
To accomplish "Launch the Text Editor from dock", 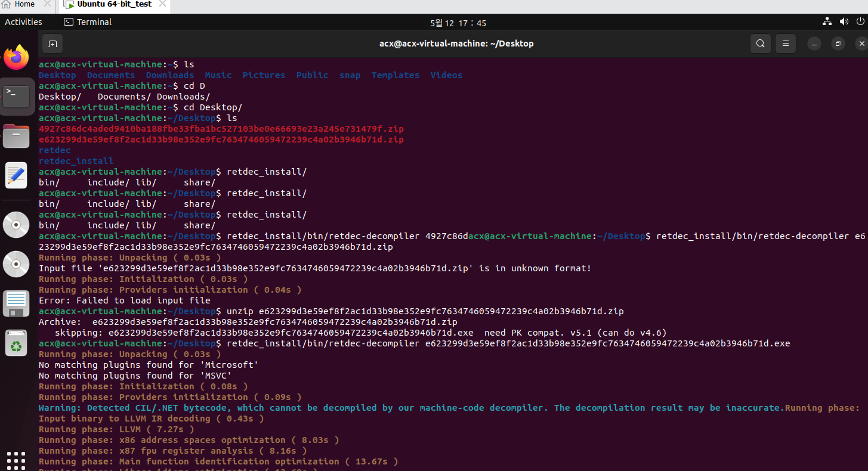I will pyautogui.click(x=16, y=175).
